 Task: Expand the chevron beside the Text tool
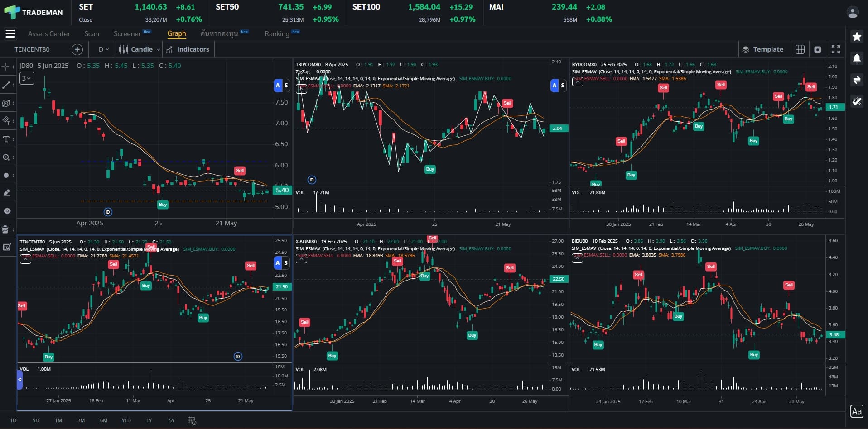tap(14, 139)
